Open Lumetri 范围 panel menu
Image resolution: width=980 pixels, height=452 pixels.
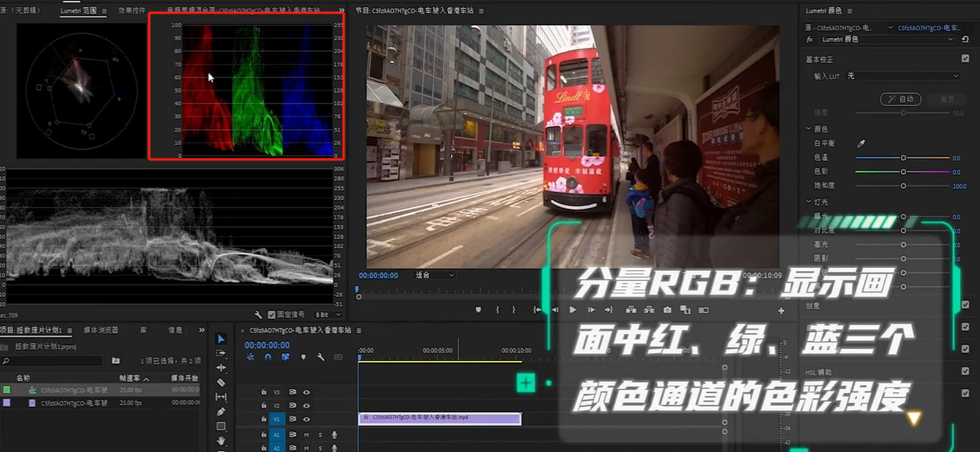click(104, 11)
